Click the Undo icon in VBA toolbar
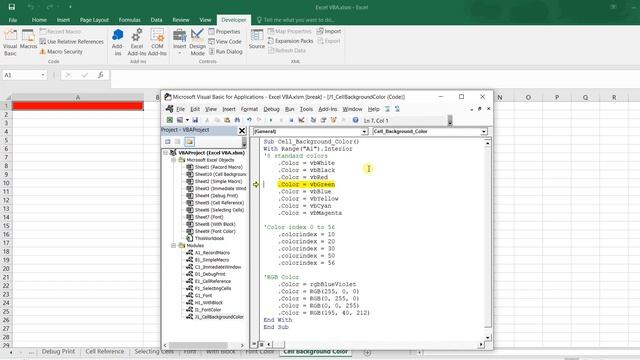640x360 pixels. coord(249,120)
